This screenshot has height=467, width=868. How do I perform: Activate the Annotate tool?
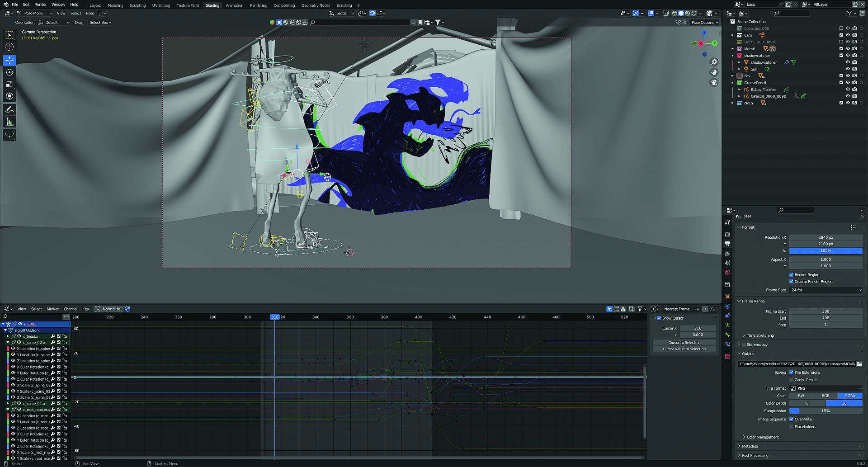[x=9, y=109]
